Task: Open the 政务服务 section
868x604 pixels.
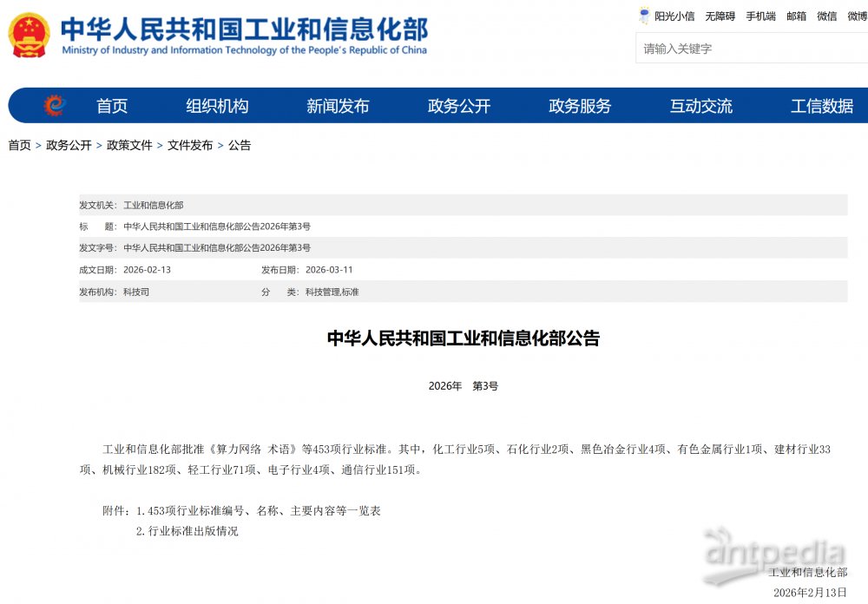Action: pos(578,106)
